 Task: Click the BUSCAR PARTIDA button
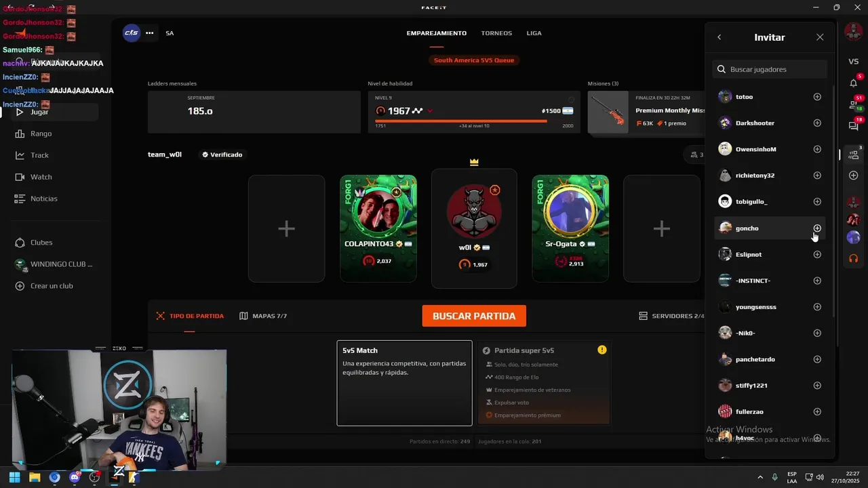point(474,316)
